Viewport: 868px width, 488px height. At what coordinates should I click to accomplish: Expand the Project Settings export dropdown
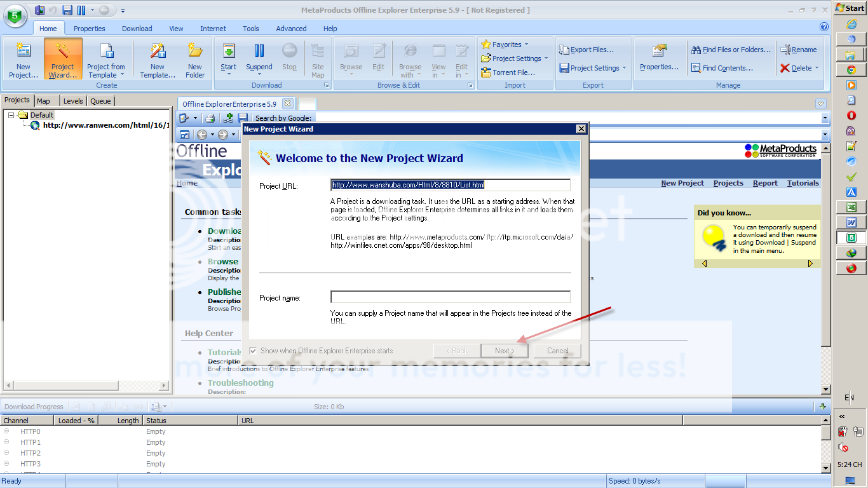click(x=625, y=68)
